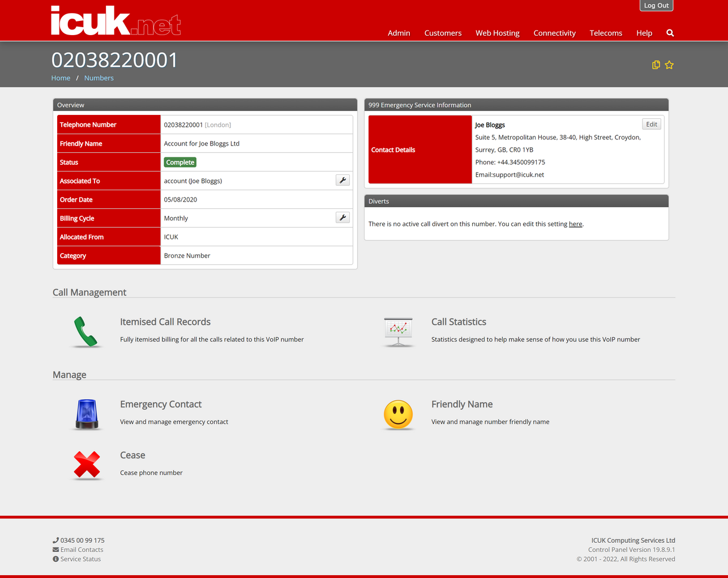Click 'View and manage emergency contact' text
The width and height of the screenshot is (728, 578).
(174, 422)
